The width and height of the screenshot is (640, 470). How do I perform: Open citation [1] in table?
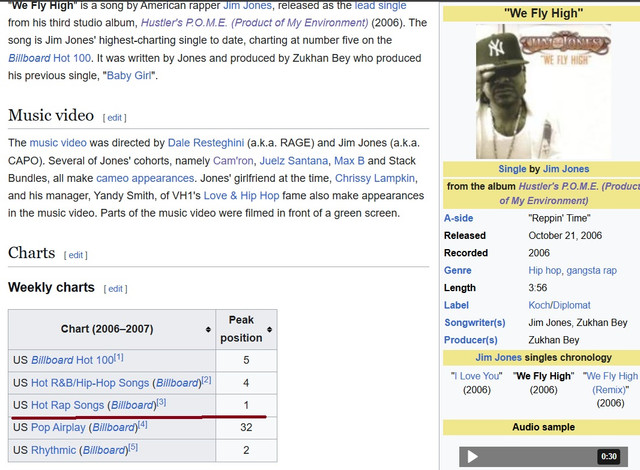click(x=118, y=357)
